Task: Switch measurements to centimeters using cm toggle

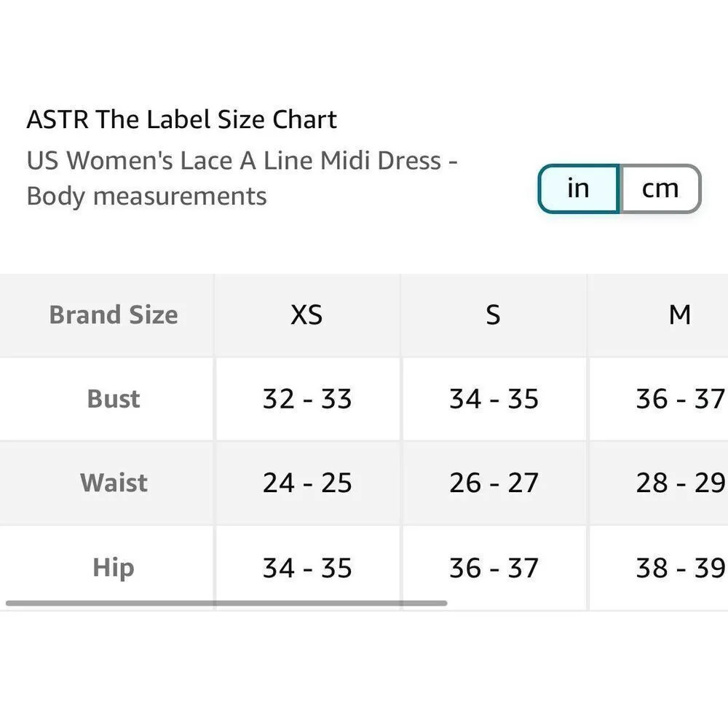Action: pyautogui.click(x=659, y=188)
